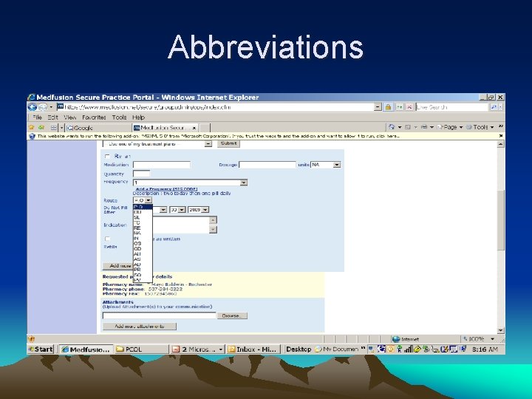Viewport: 532px width, 399px height.
Task: Select OD in Route list
Action: (143, 249)
